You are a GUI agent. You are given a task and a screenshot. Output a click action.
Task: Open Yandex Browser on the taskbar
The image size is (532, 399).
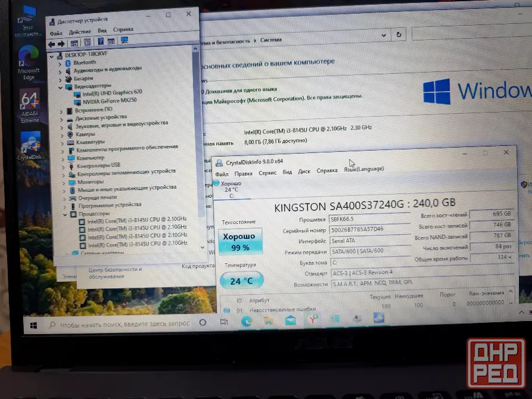(x=313, y=319)
